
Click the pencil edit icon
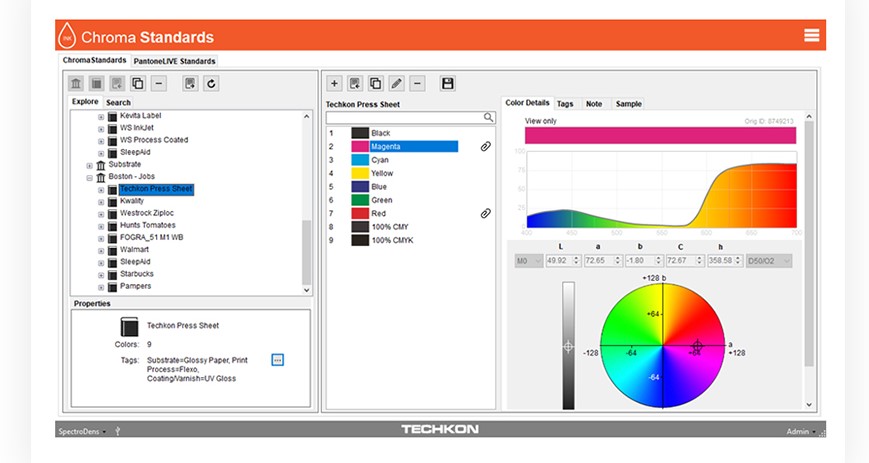[x=396, y=84]
